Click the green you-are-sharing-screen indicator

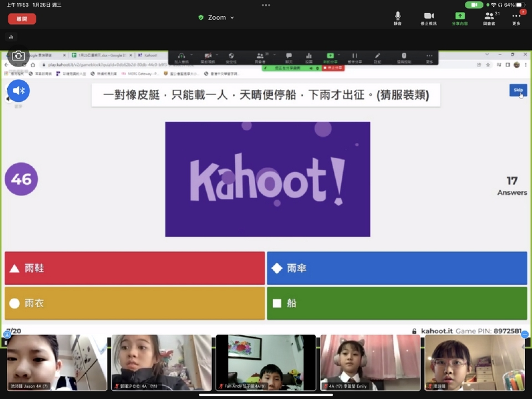[292, 68]
